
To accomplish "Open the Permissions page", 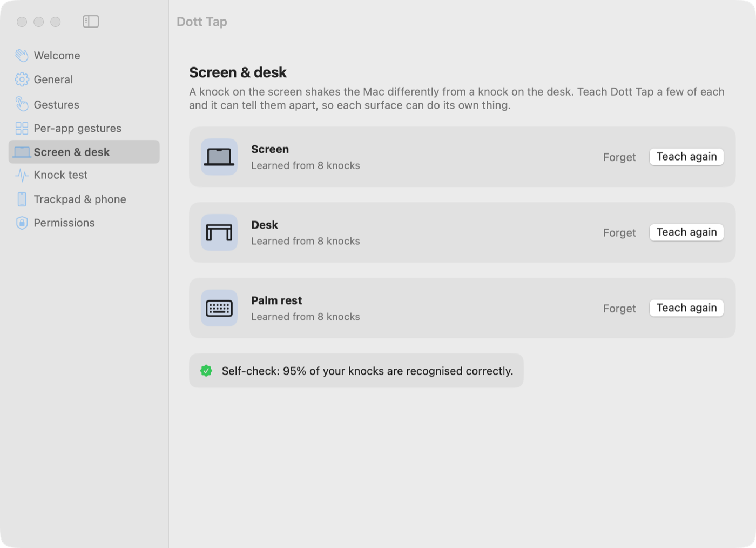I will pos(64,223).
